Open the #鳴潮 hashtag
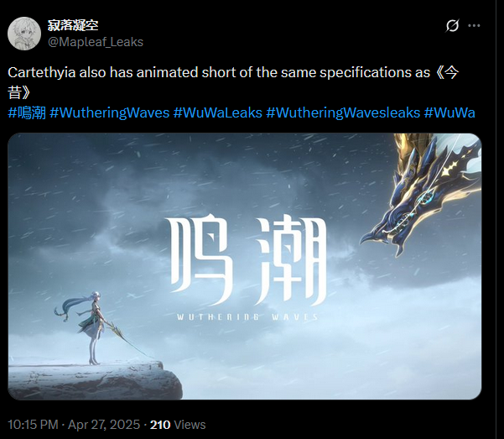This screenshot has width=504, height=439. coord(27,113)
